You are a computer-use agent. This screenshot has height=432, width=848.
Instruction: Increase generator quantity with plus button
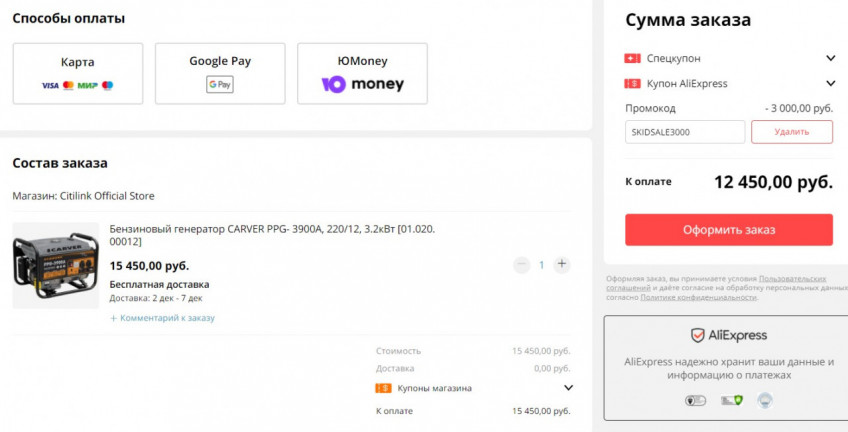tap(562, 265)
